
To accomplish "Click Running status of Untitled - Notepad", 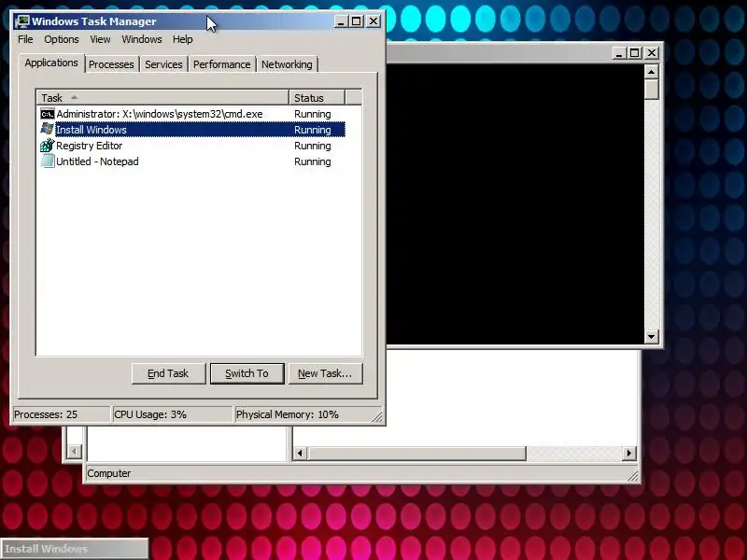I will click(x=313, y=161).
